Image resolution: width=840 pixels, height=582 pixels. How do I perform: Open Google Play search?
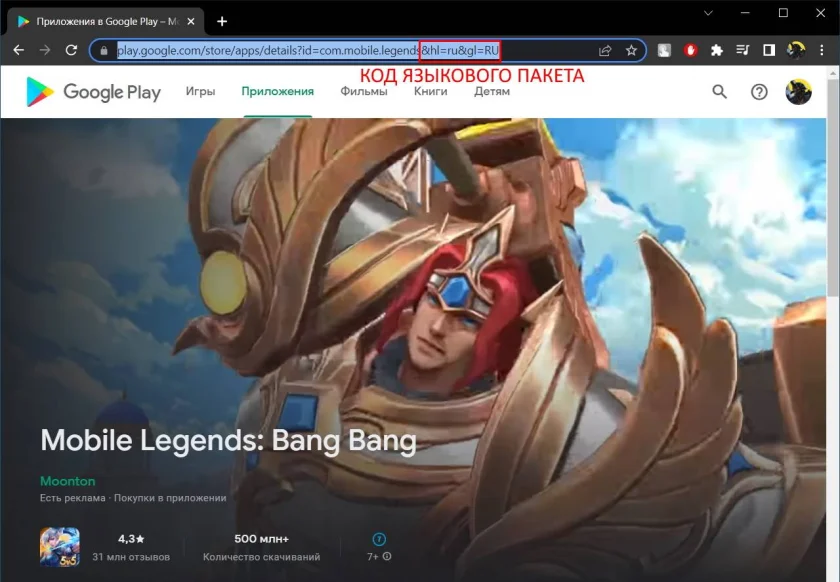[719, 92]
